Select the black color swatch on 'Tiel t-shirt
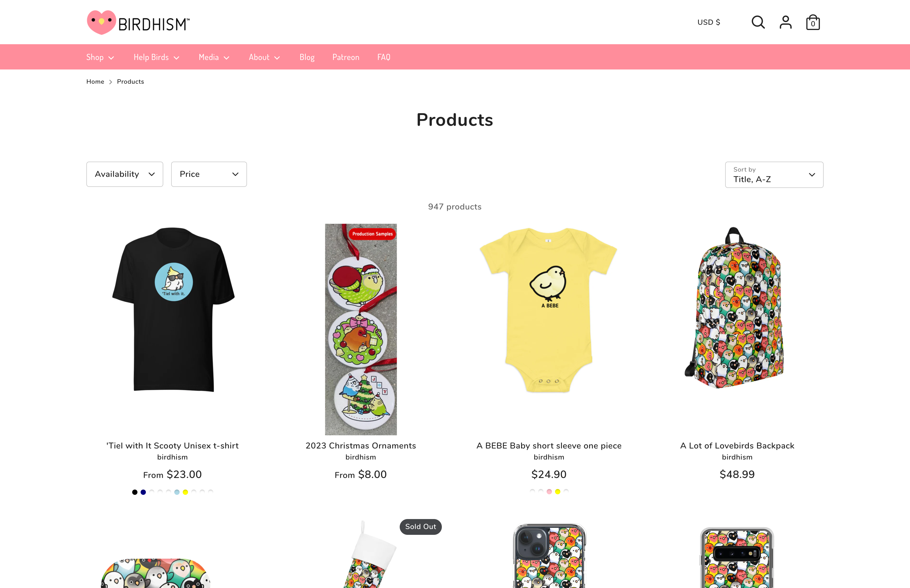910x588 pixels. pos(135,492)
